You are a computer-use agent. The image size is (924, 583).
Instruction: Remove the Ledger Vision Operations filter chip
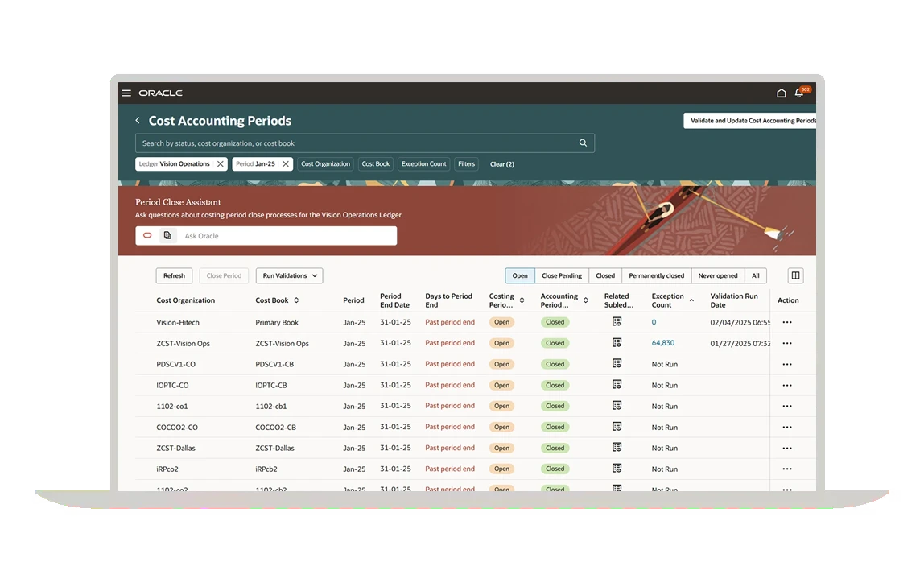click(x=220, y=164)
